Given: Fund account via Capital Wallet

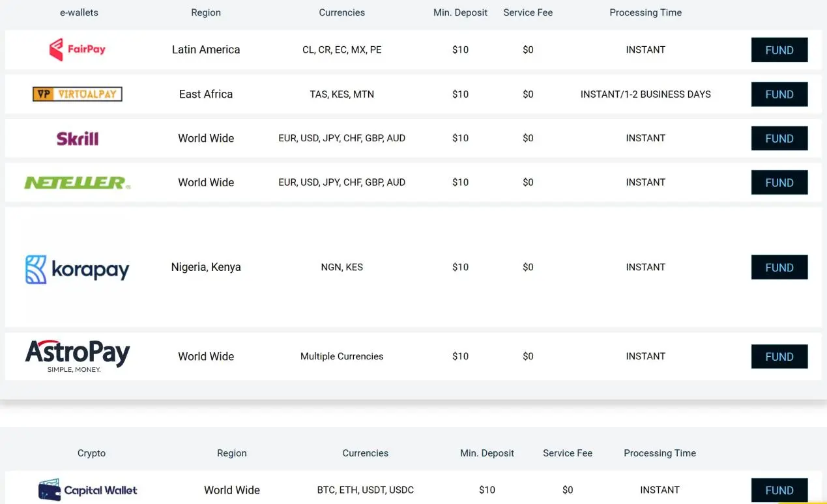Looking at the screenshot, I should pyautogui.click(x=779, y=490).
